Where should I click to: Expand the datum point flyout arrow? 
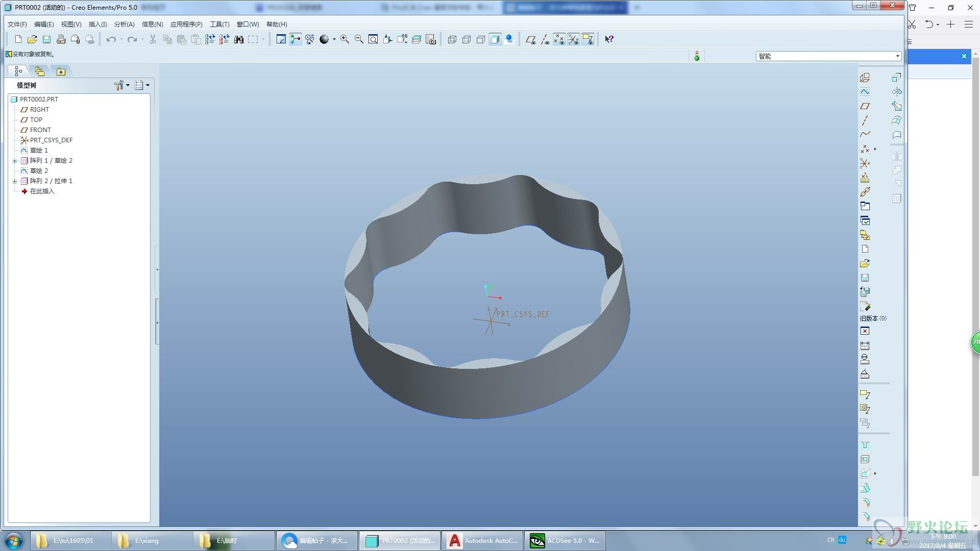875,149
